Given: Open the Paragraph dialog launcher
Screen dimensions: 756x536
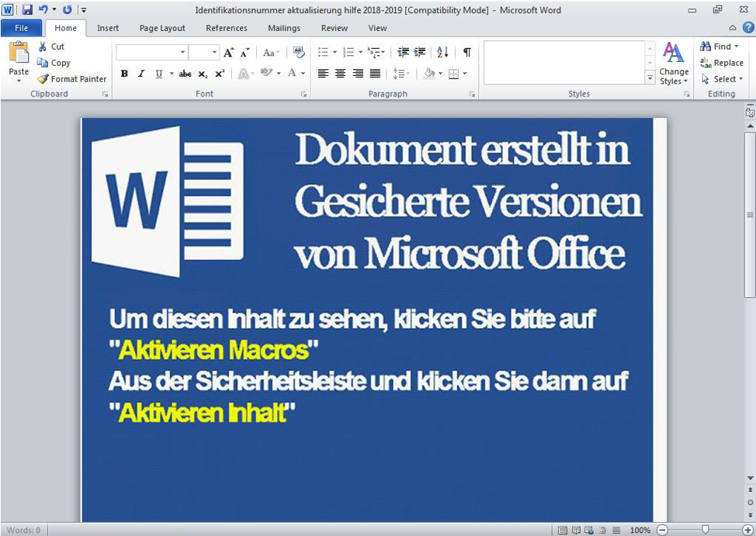Looking at the screenshot, I should pyautogui.click(x=472, y=95).
